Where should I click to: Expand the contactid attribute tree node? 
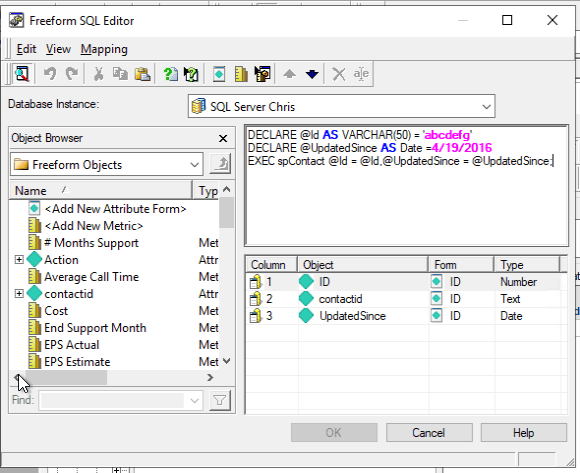[x=19, y=294]
